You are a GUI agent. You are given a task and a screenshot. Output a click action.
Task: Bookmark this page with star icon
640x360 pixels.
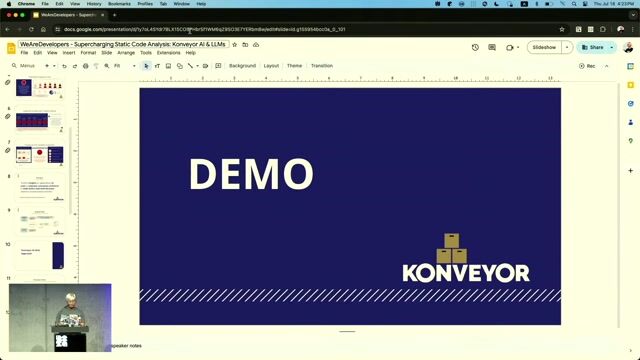562,29
